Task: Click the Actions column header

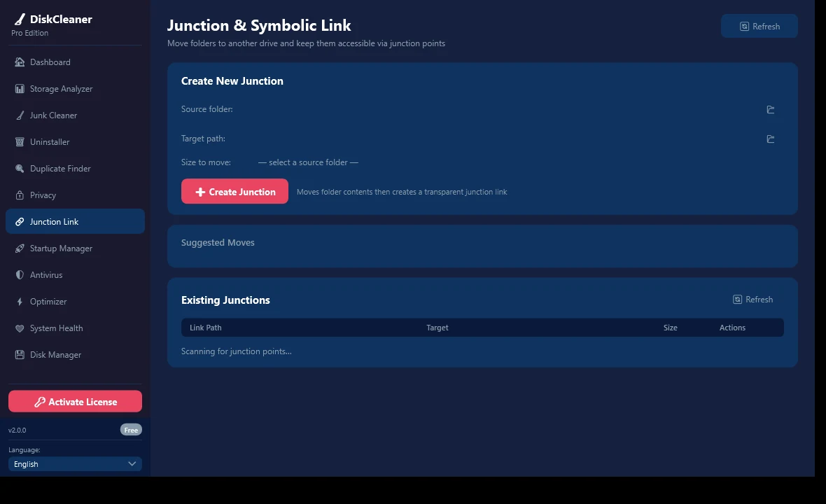Action: [732, 328]
